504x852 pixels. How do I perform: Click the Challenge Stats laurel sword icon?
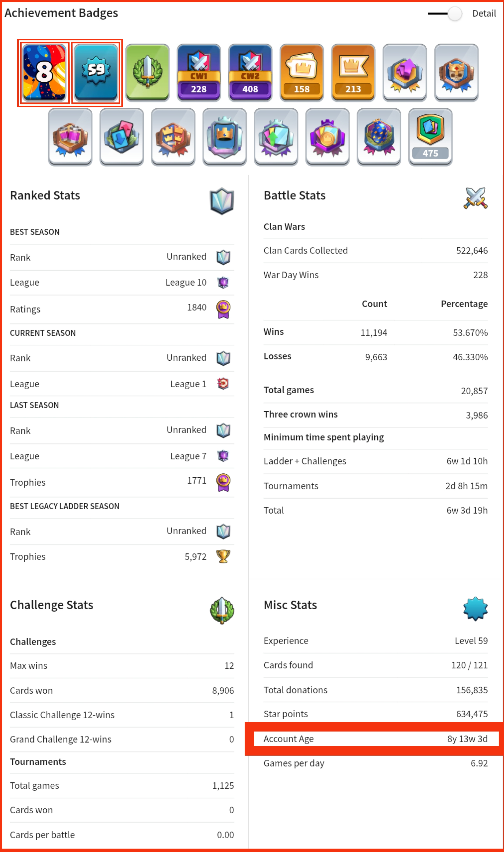coord(222,610)
